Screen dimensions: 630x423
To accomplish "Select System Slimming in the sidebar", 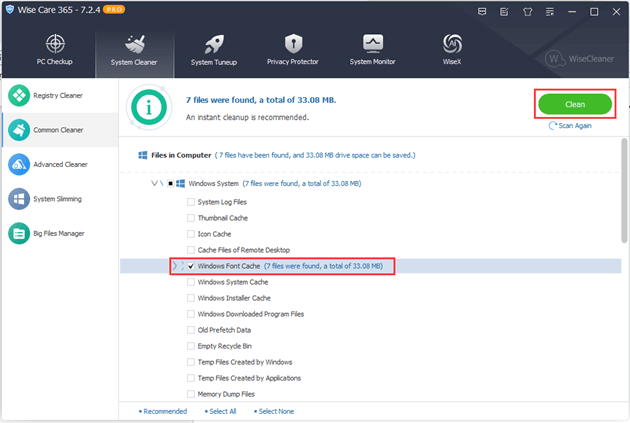I will tap(60, 199).
